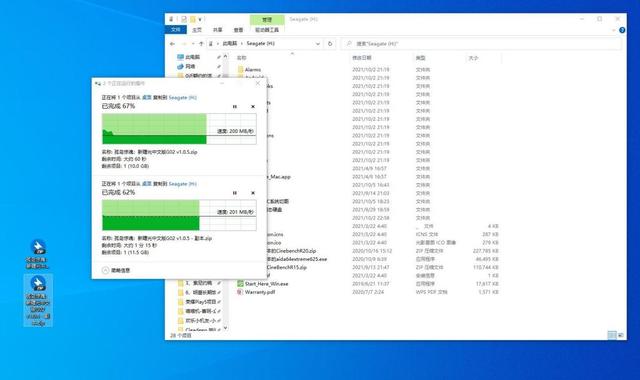Open the 文件 ribbon menu
The width and height of the screenshot is (640, 380).
[x=176, y=30]
